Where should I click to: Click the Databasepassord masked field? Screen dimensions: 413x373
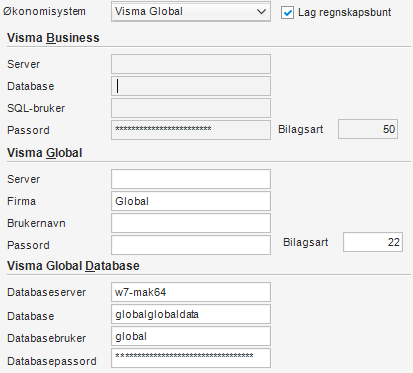pyautogui.click(x=191, y=358)
